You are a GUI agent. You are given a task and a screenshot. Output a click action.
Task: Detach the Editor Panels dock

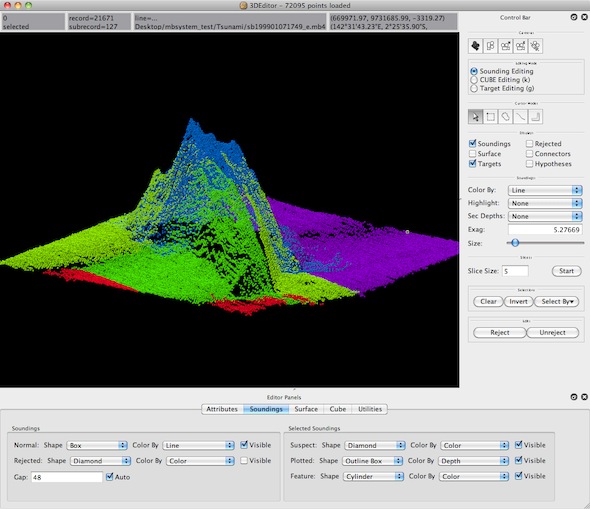574,397
